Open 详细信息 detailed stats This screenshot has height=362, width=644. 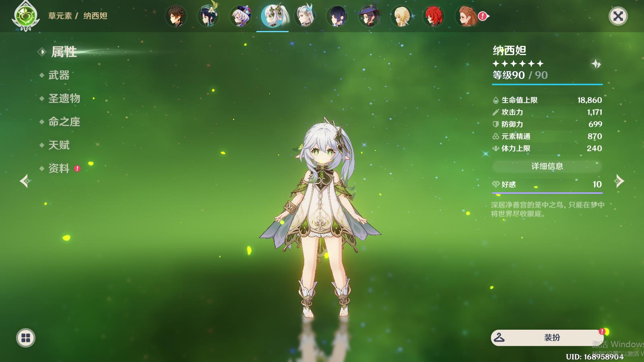click(547, 166)
